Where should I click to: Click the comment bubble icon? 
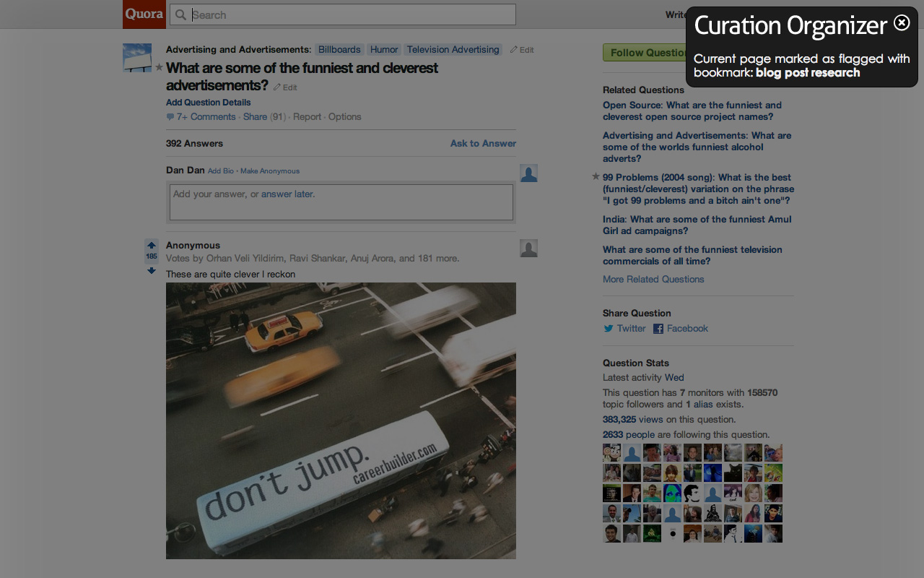point(170,117)
